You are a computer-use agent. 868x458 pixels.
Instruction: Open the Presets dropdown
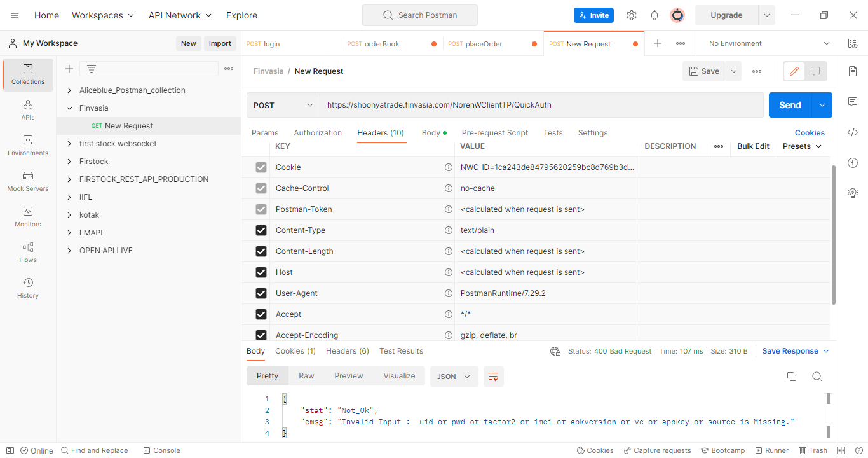pos(802,146)
